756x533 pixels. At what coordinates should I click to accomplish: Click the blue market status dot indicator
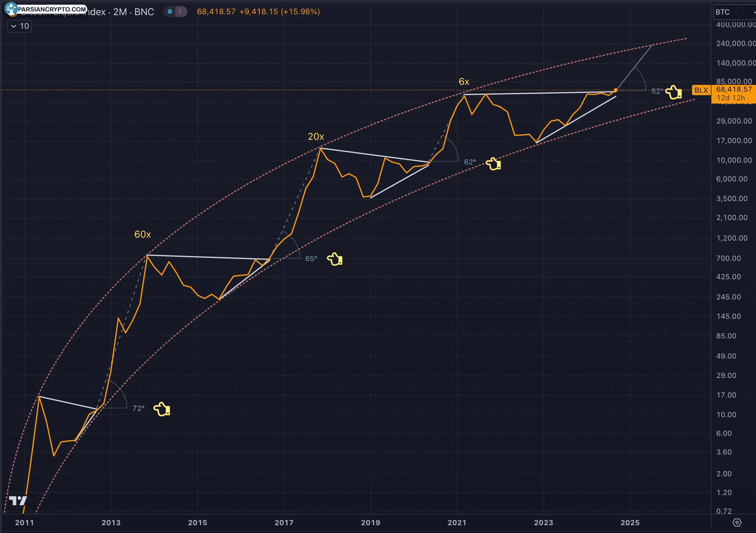(170, 12)
